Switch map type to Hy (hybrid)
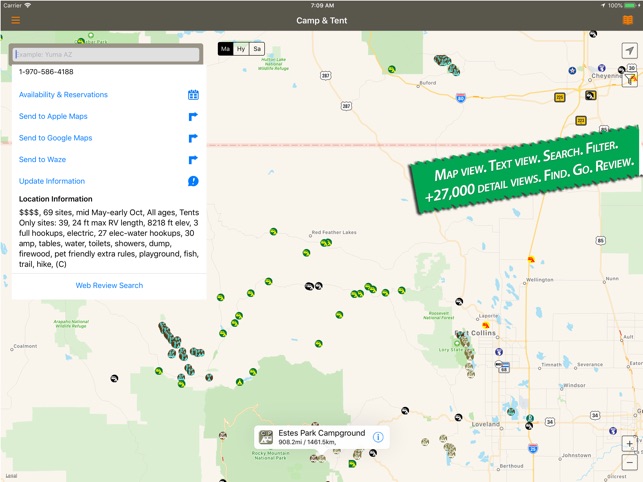Viewport: 643px width, 482px height. click(241, 49)
